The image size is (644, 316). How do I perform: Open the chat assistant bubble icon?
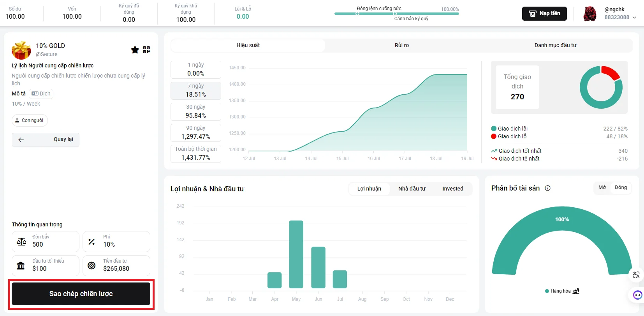637,295
